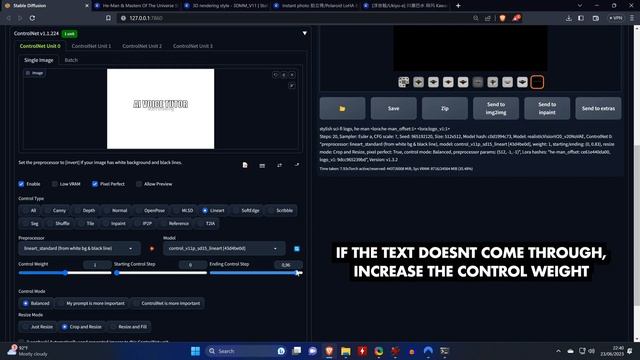Select the Lineart control type
This screenshot has width=640, height=360.
click(x=213, y=211)
